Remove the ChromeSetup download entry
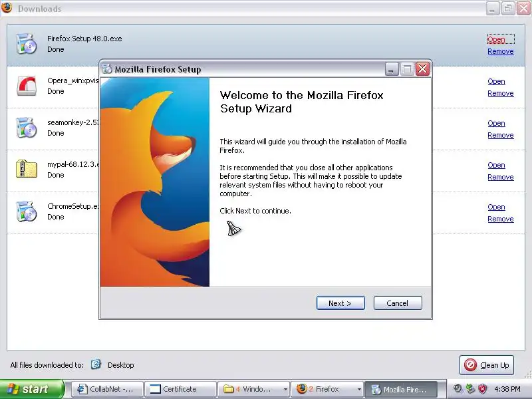Screen dimensions: 532x399 coord(501,219)
